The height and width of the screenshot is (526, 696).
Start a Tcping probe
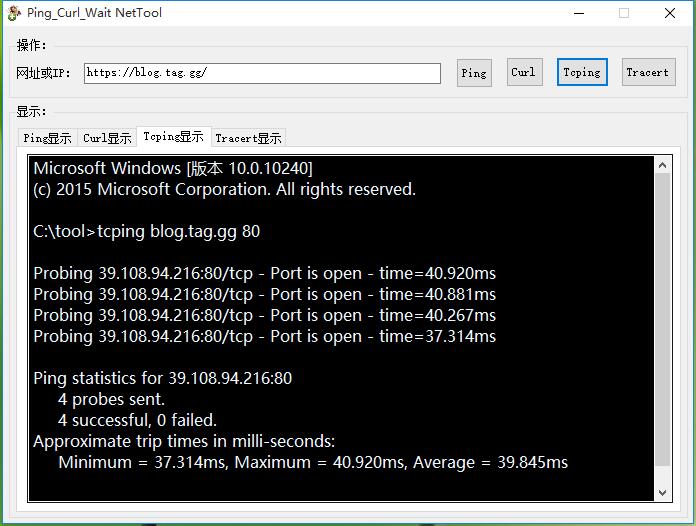(x=582, y=72)
